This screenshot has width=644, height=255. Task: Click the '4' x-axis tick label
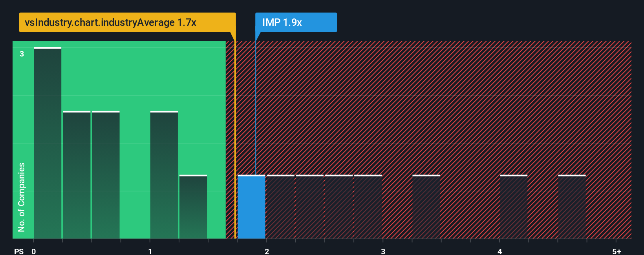click(x=499, y=251)
